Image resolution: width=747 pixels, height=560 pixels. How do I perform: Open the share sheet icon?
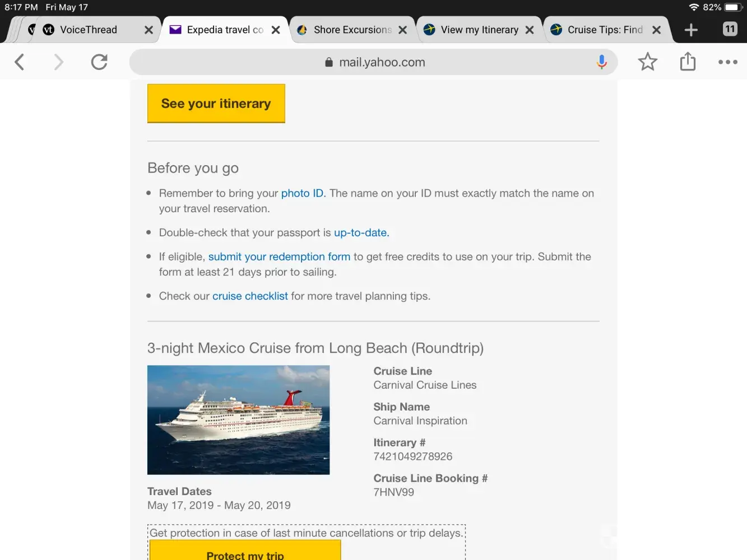[x=688, y=62]
